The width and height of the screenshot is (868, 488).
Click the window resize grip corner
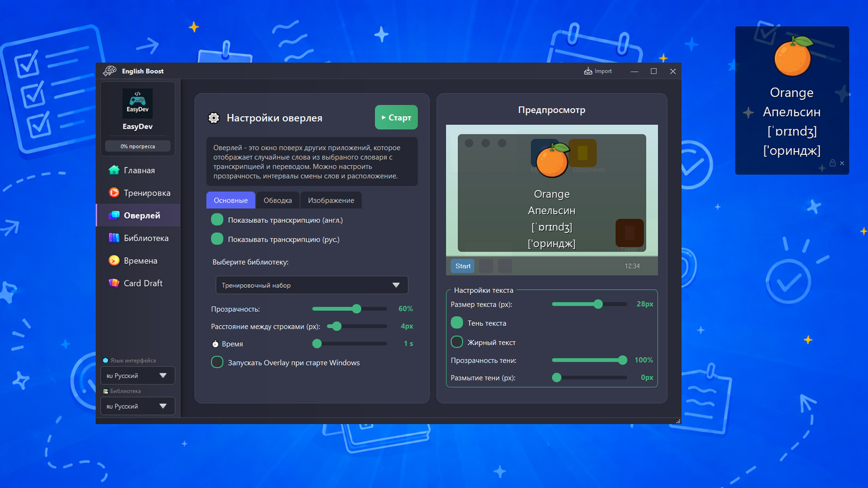(678, 421)
